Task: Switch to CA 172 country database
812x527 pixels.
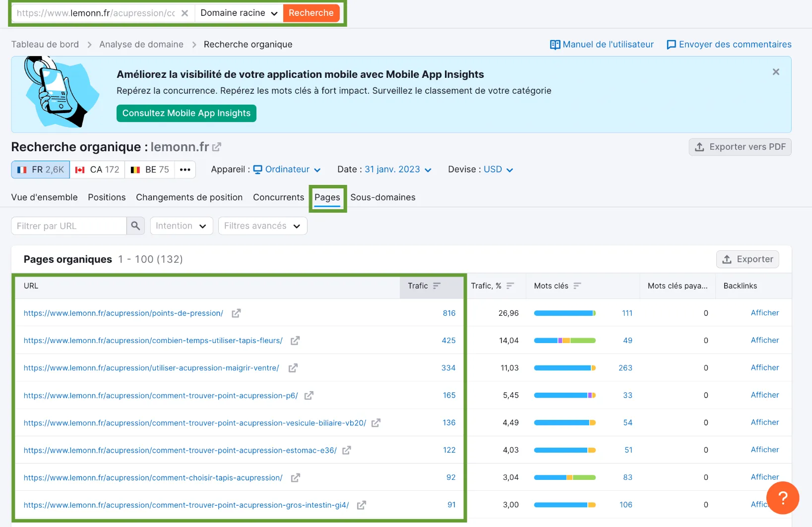Action: (x=97, y=170)
